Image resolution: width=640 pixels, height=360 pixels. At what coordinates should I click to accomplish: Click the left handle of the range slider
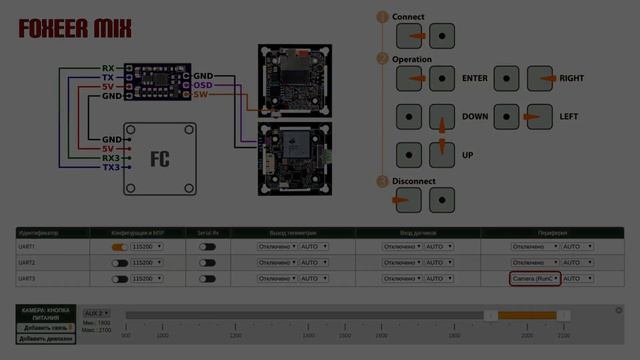(x=491, y=315)
